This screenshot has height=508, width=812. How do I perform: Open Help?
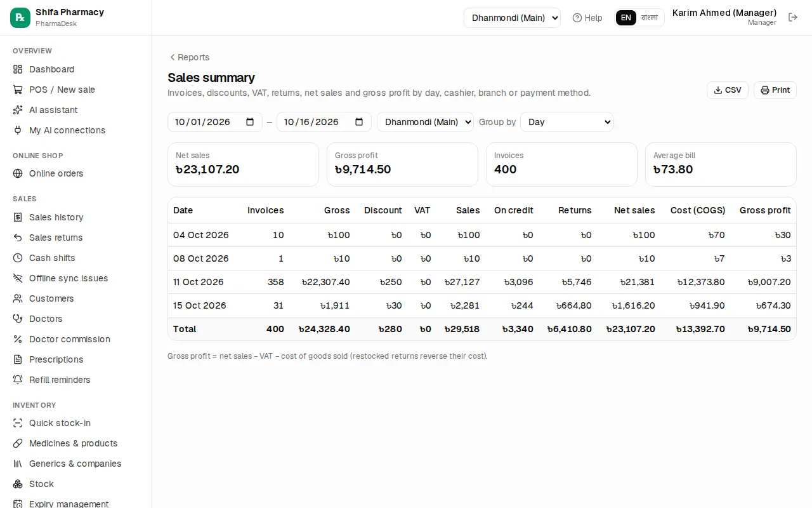(x=587, y=18)
